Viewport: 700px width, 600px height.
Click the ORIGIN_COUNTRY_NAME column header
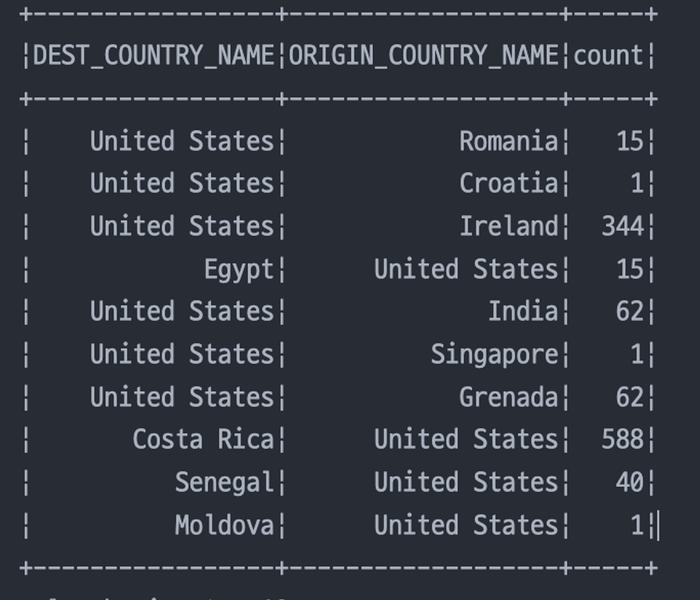[423, 55]
